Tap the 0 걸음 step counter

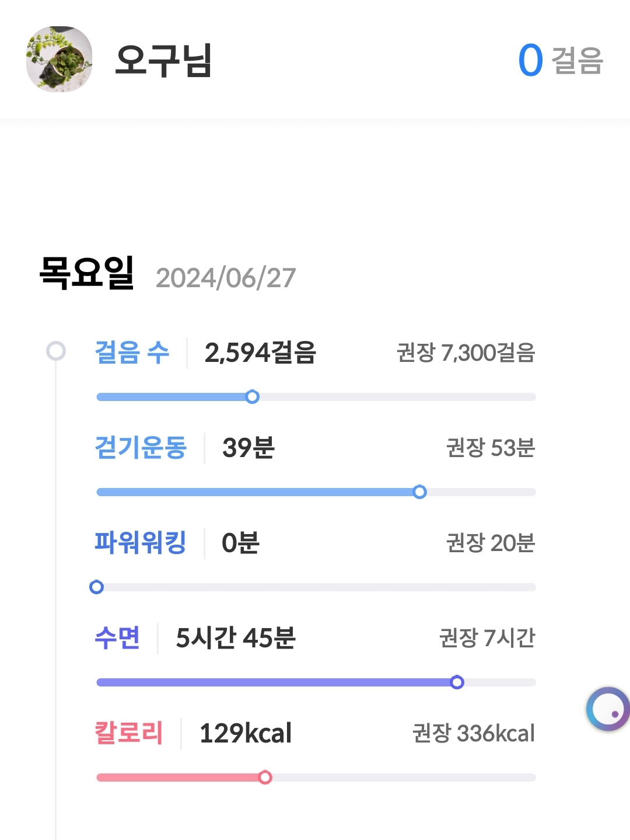click(x=560, y=60)
